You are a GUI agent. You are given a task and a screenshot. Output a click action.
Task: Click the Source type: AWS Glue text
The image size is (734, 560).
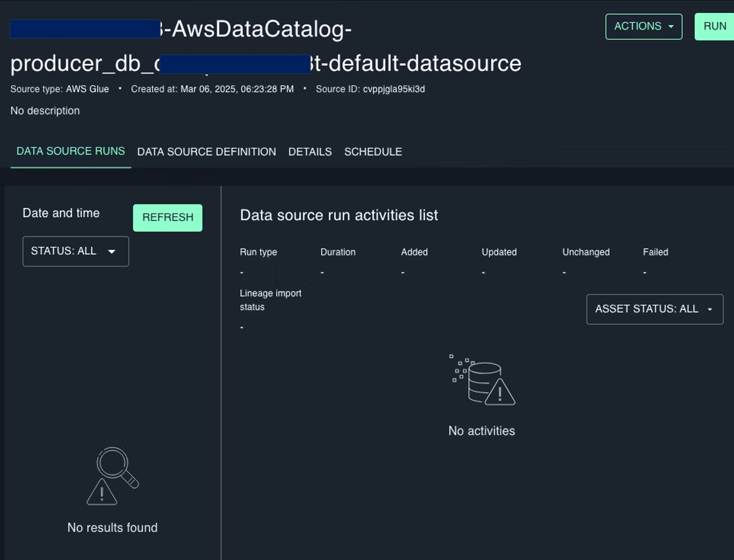pyautogui.click(x=60, y=89)
